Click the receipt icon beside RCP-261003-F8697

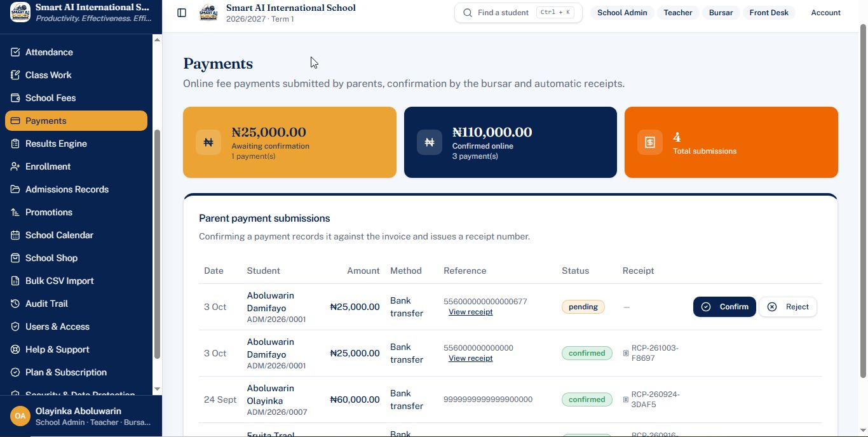pos(626,353)
